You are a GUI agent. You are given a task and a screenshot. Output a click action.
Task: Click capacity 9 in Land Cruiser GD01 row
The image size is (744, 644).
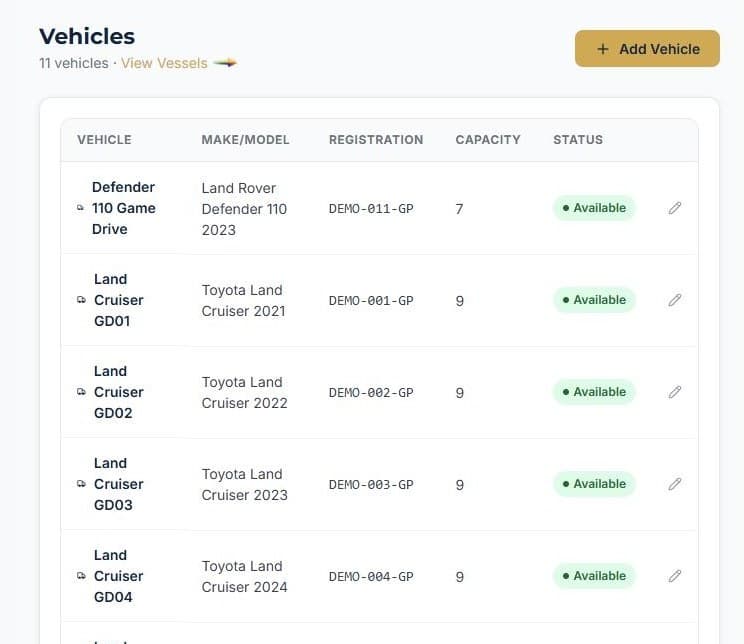tap(459, 301)
